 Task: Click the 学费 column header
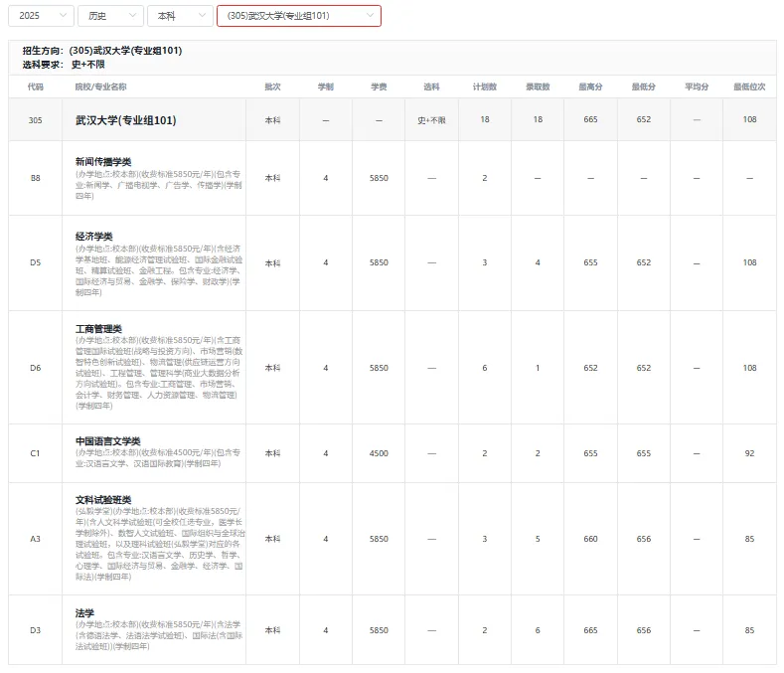point(379,86)
